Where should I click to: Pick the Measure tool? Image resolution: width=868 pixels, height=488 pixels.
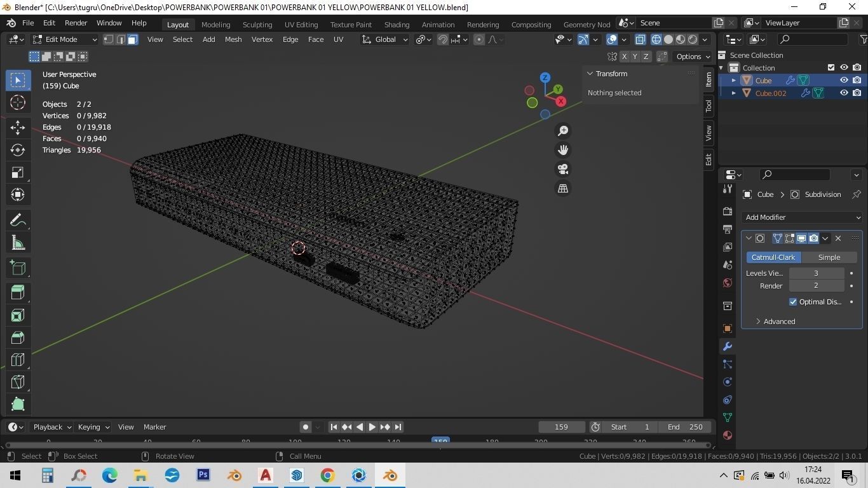(x=18, y=243)
